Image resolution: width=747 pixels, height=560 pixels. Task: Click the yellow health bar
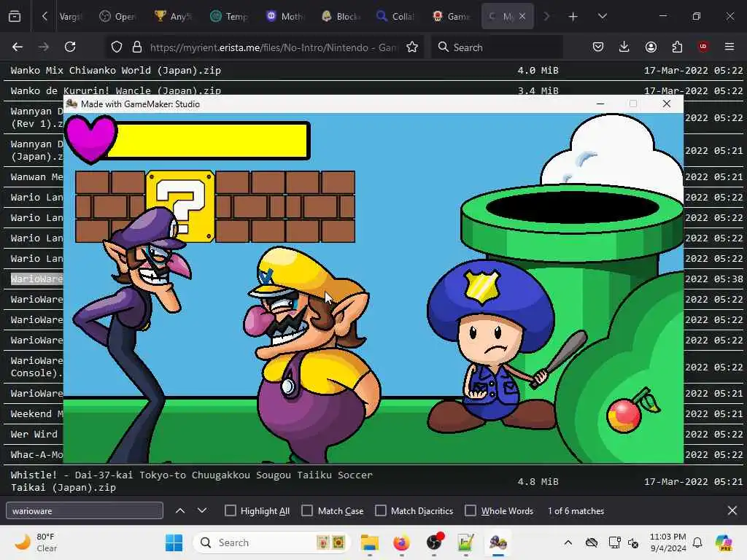[x=209, y=140]
